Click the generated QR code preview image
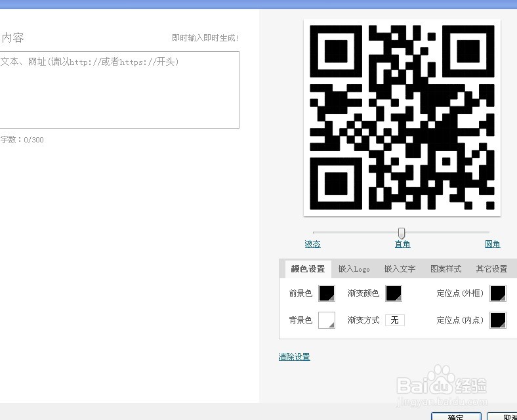This screenshot has height=420, width=517. (x=402, y=117)
